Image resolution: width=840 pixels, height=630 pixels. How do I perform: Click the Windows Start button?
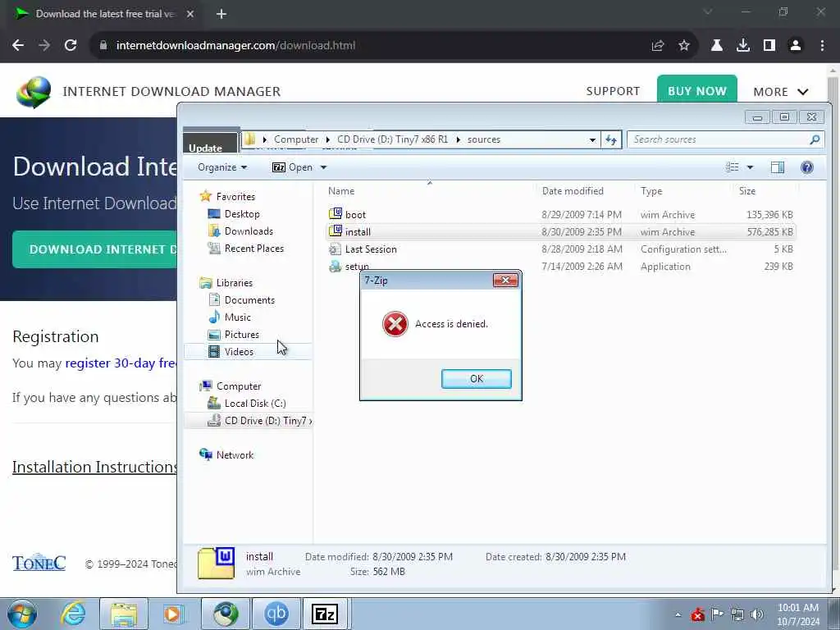click(x=22, y=614)
